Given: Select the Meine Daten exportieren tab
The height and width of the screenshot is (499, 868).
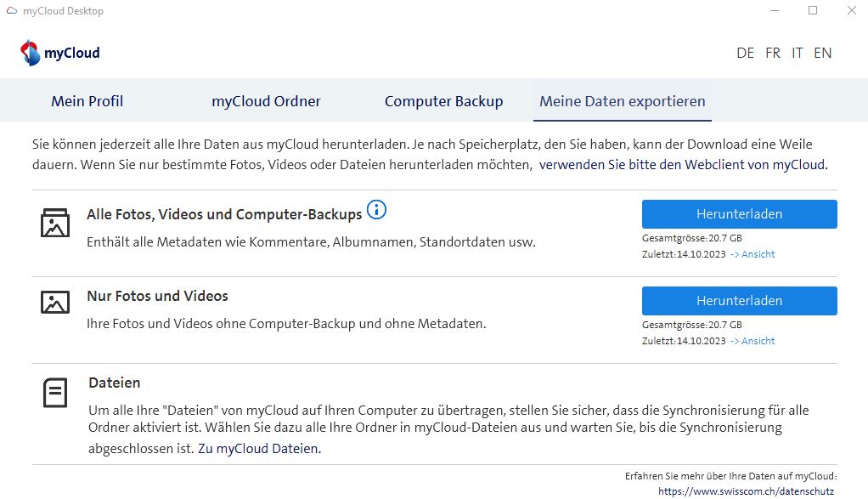Looking at the screenshot, I should click(x=623, y=101).
